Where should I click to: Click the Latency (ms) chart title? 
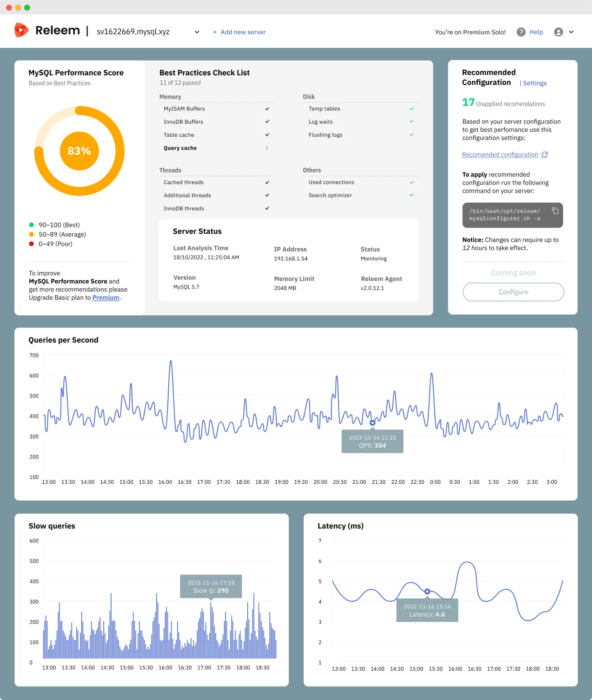pos(341,526)
